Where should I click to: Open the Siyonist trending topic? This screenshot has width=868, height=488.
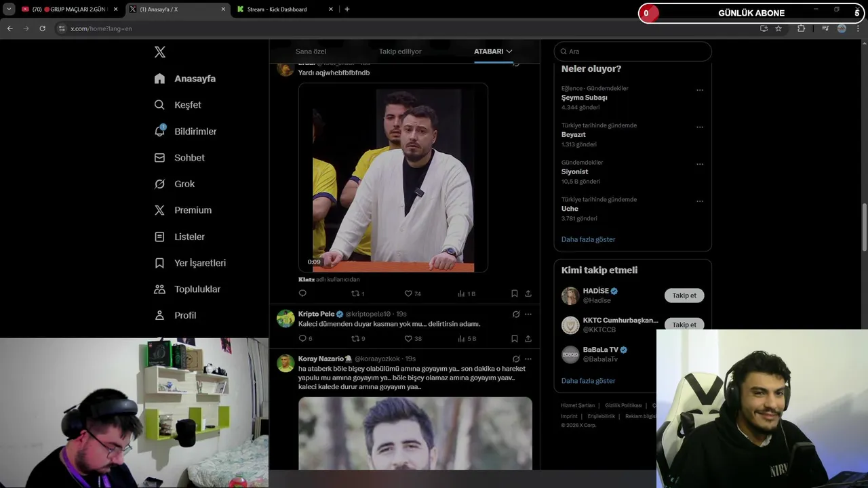(x=574, y=171)
